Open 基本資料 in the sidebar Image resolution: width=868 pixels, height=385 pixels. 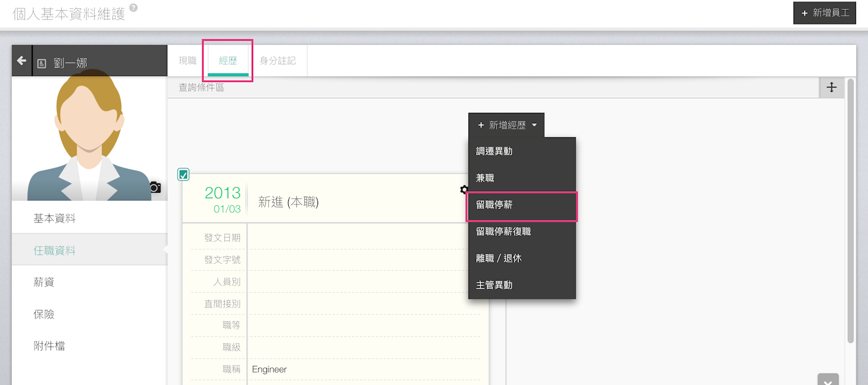click(54, 218)
